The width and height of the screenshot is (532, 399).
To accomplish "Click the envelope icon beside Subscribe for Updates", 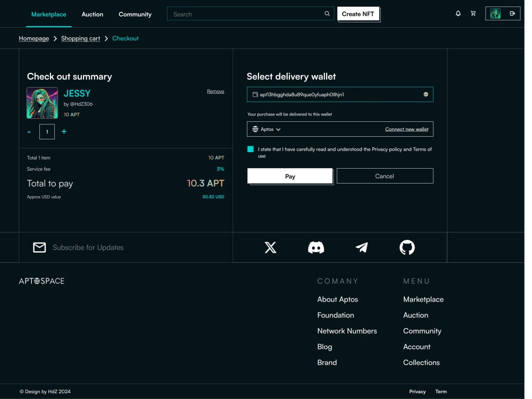I will [x=39, y=247].
